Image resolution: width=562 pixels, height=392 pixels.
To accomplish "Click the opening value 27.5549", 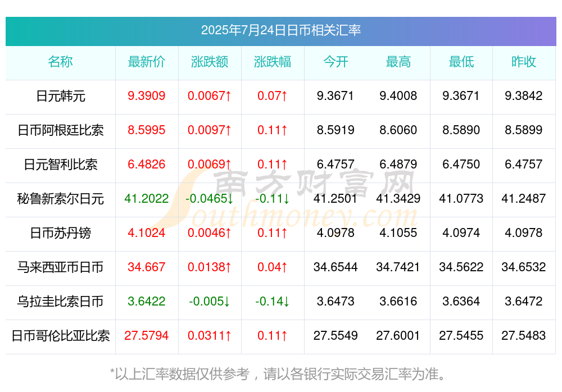I will click(336, 335).
